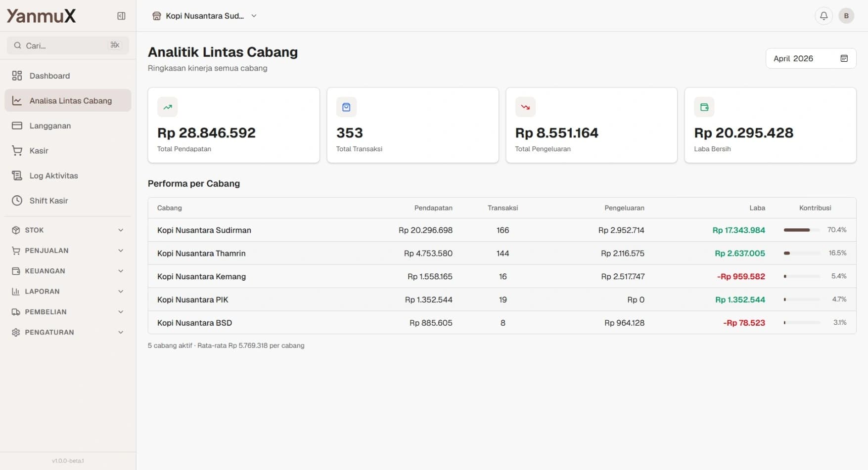Click the Laba Bersih wallet icon
The height and width of the screenshot is (470, 868).
point(704,107)
